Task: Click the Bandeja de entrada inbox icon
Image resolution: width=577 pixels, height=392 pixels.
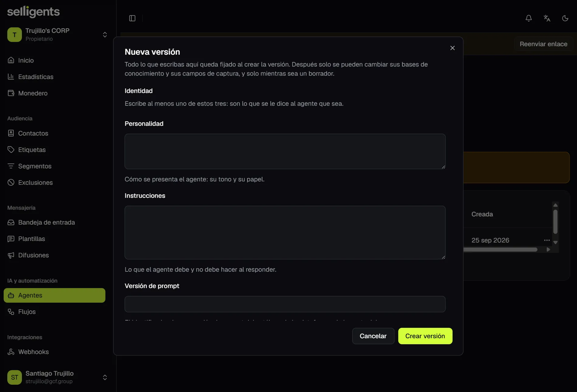Action: click(x=11, y=222)
